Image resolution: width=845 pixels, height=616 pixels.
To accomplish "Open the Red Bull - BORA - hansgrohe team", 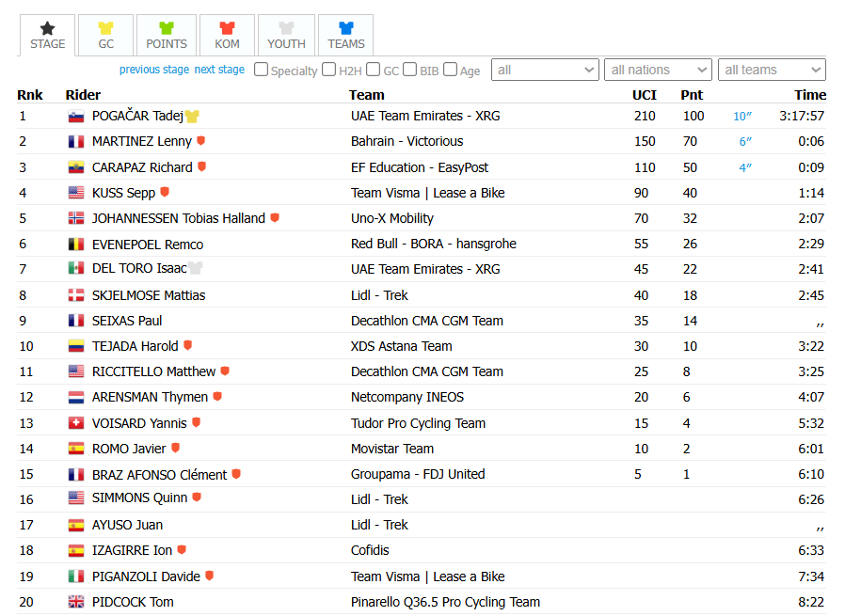I will click(433, 244).
